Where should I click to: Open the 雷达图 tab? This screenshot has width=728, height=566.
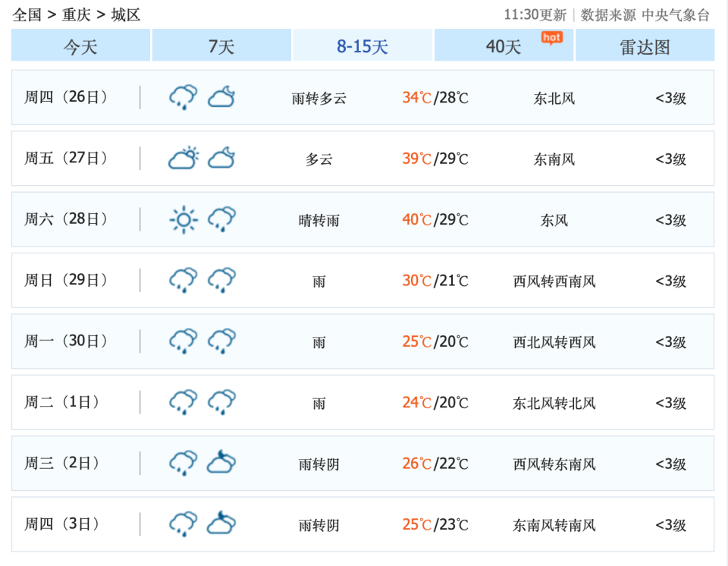pyautogui.click(x=645, y=45)
